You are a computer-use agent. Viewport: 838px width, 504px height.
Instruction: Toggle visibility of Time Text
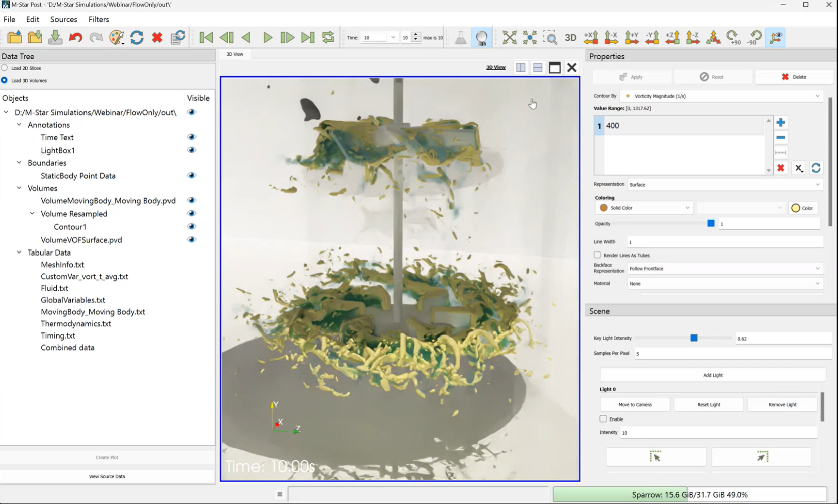192,137
